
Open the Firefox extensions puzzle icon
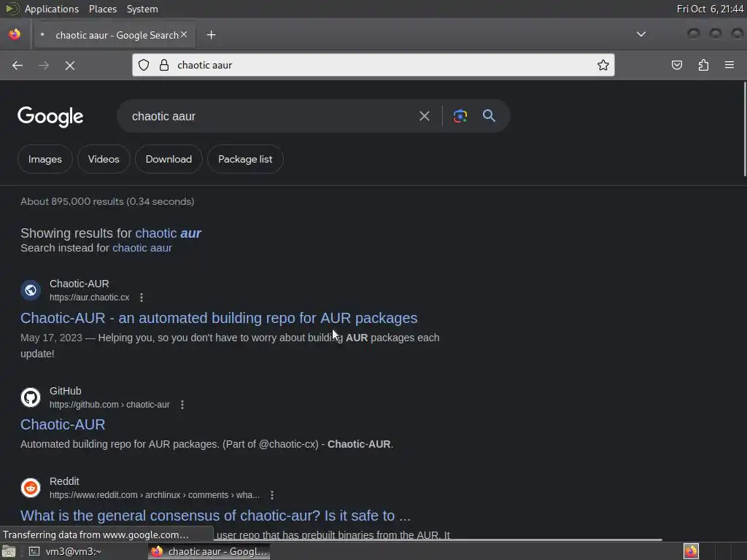point(703,65)
